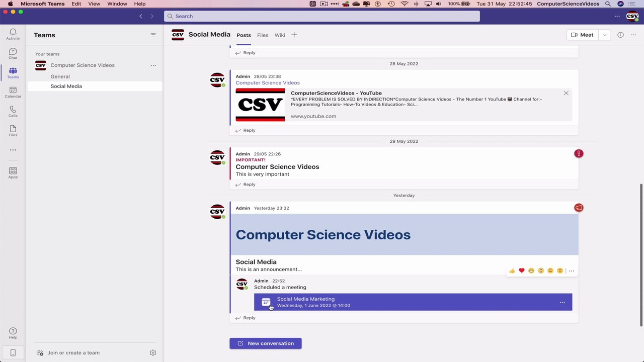React with laugh emoji
The height and width of the screenshot is (362, 644).
click(x=531, y=271)
